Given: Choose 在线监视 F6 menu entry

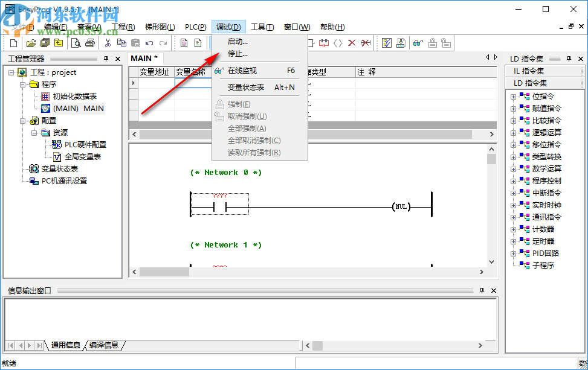Looking at the screenshot, I should (x=259, y=71).
